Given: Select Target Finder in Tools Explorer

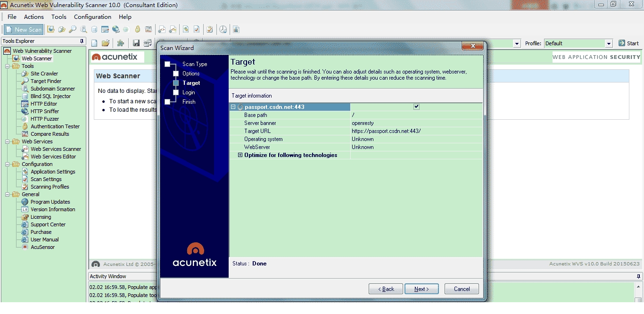Looking at the screenshot, I should click(46, 81).
